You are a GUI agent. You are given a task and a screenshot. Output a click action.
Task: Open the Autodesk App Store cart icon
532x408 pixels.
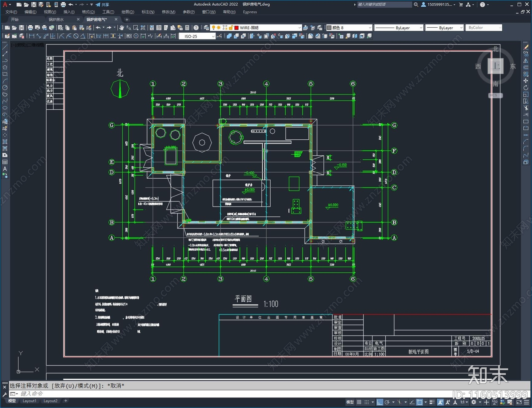coord(461,5)
